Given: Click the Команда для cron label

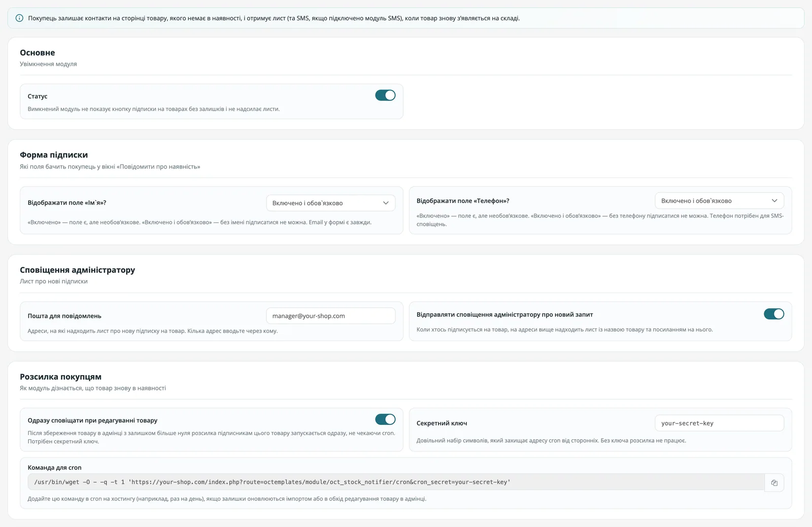Looking at the screenshot, I should pos(54,468).
